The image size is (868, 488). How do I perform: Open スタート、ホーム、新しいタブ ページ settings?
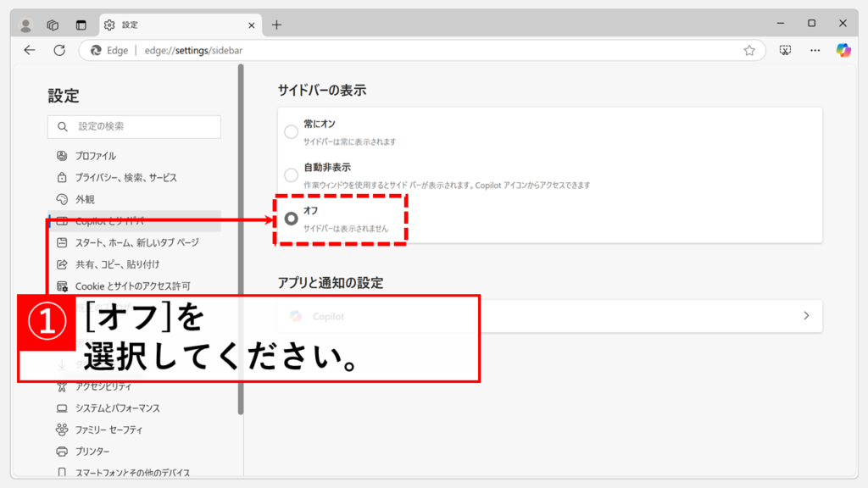pyautogui.click(x=135, y=242)
